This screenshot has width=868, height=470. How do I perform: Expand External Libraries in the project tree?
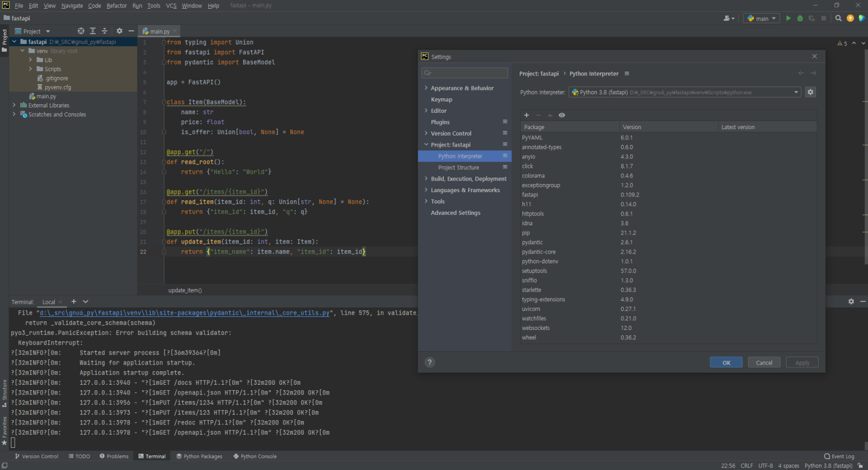(x=14, y=105)
